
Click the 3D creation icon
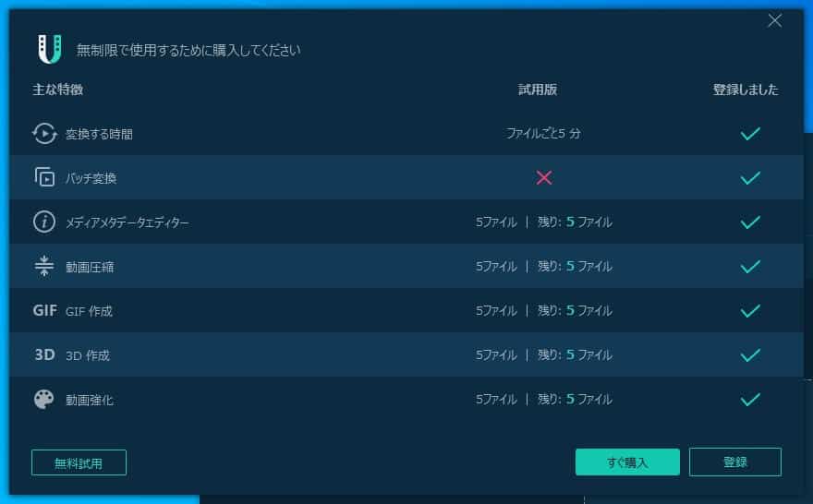tap(44, 354)
